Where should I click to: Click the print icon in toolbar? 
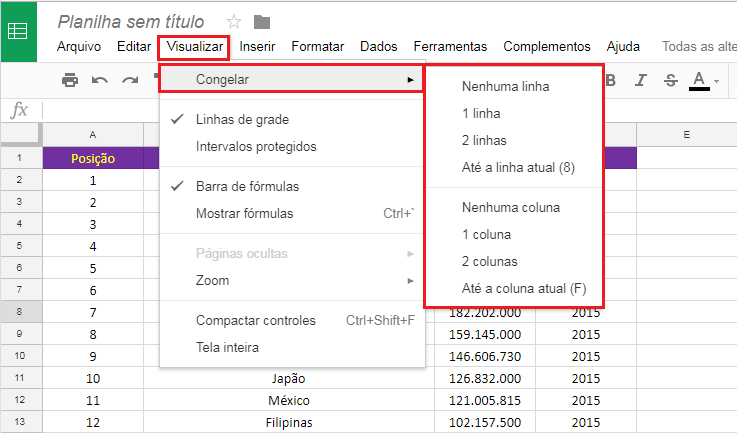click(70, 80)
